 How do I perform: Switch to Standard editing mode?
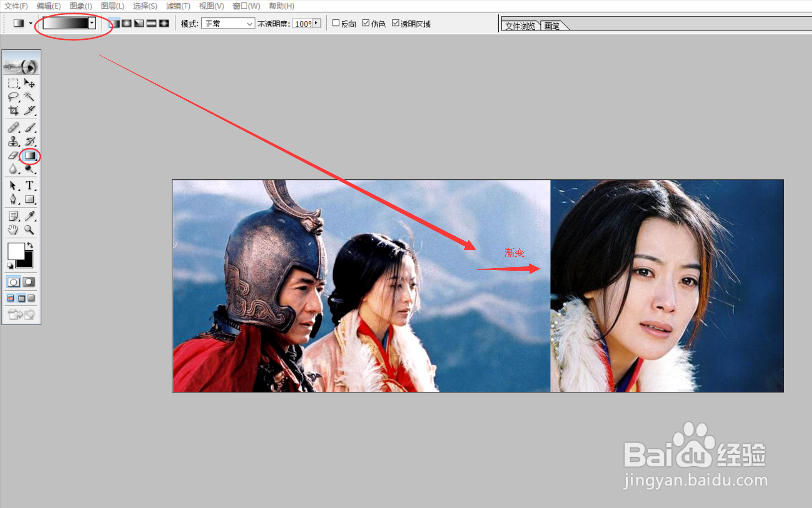pyautogui.click(x=13, y=282)
